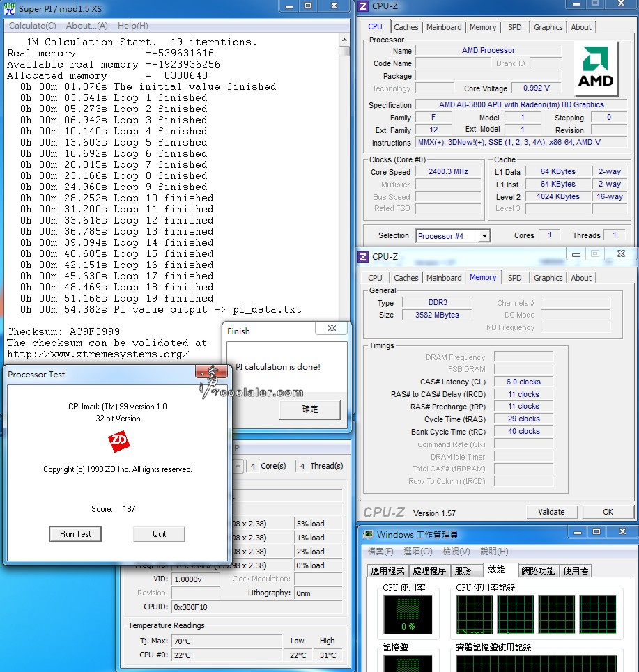
Task: Click the red ZD logo in Processor Test
Action: 118,442
